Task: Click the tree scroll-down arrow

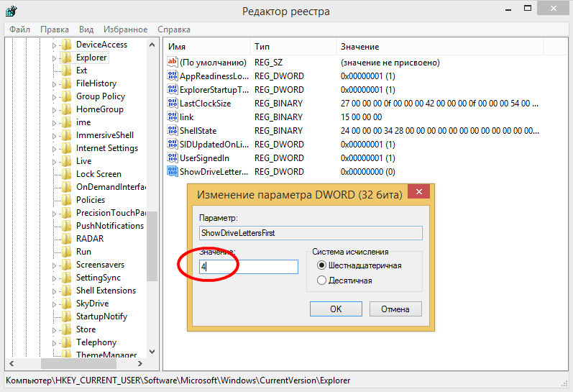Action: pyautogui.click(x=152, y=352)
